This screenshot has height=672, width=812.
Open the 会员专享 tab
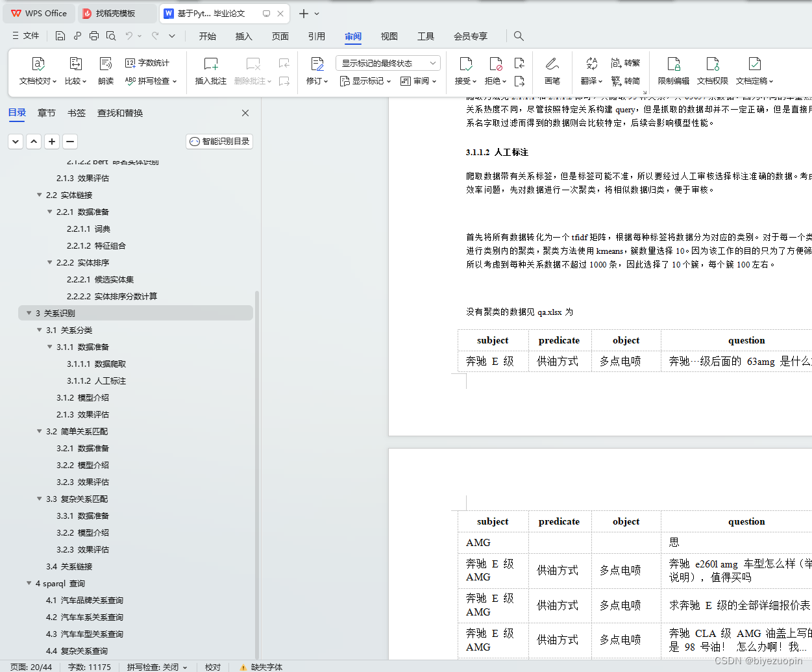471,36
